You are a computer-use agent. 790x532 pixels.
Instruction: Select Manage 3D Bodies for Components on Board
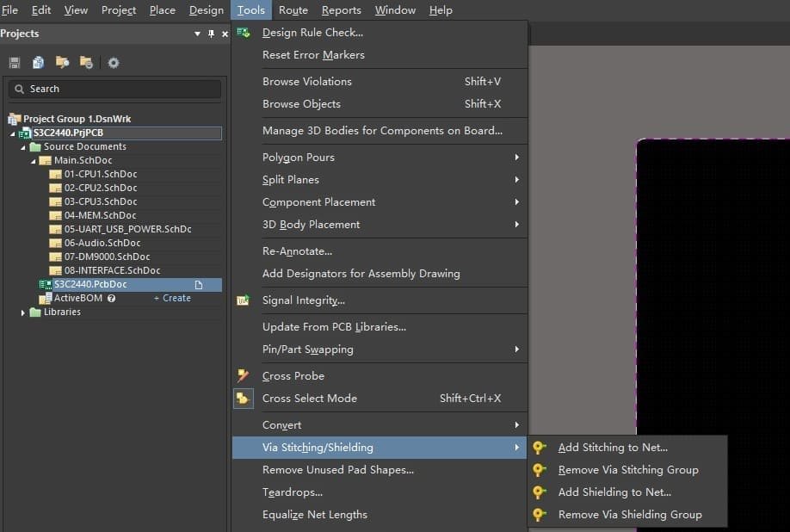click(x=380, y=131)
